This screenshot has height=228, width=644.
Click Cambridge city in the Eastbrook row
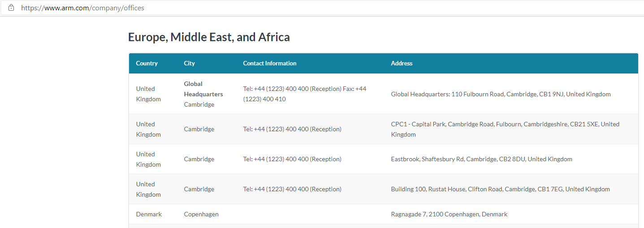pyautogui.click(x=199, y=159)
